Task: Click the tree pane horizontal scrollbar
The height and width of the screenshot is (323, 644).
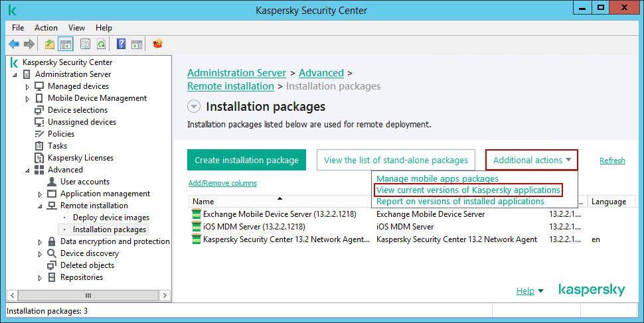Action: (x=87, y=295)
